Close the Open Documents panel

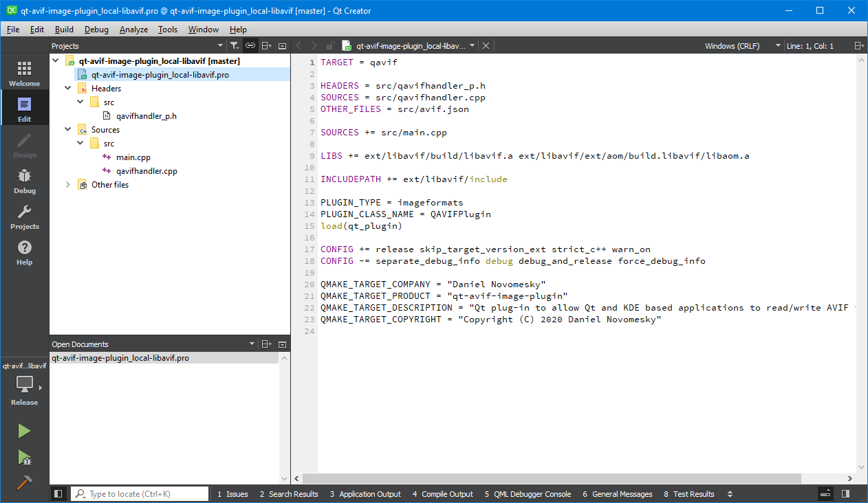point(282,344)
